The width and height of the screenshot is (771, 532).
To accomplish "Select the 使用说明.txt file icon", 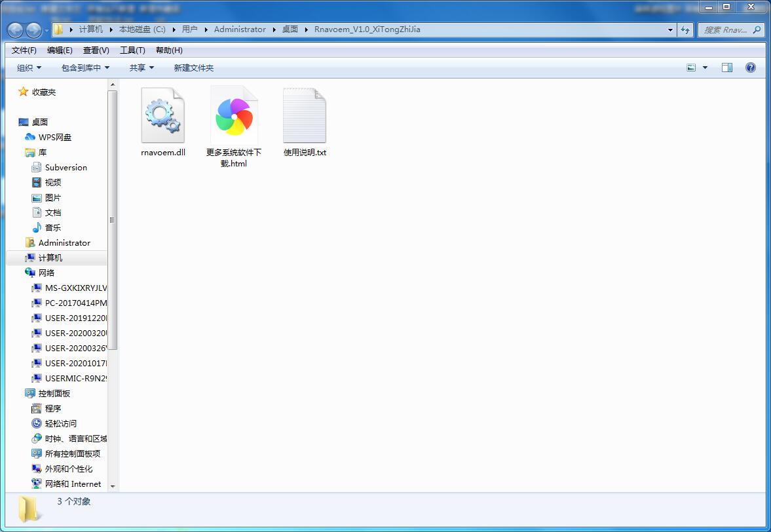I will (x=305, y=115).
